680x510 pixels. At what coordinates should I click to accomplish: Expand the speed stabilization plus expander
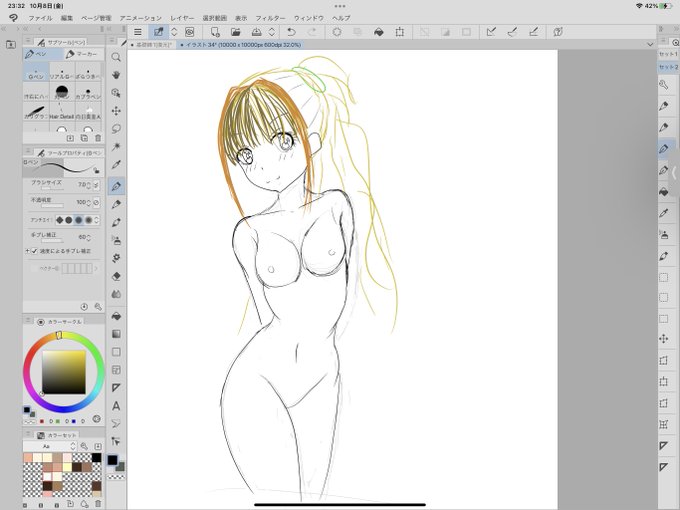click(x=27, y=251)
